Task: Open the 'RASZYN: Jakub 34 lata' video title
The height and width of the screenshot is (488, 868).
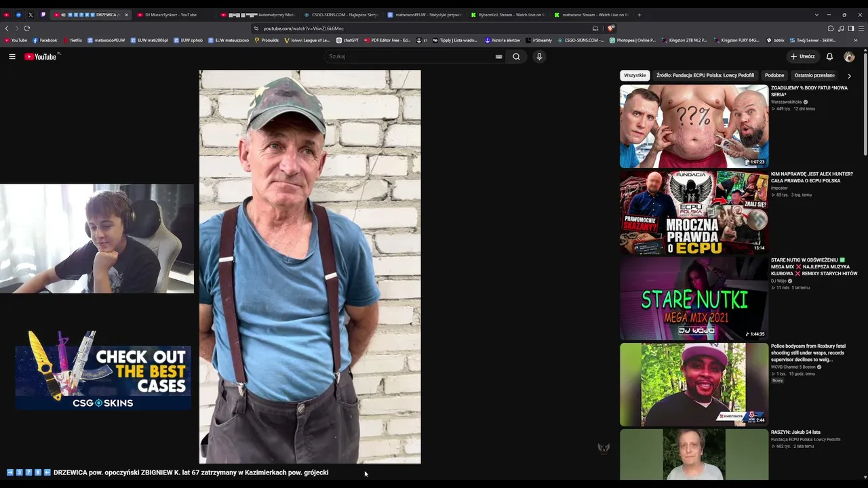Action: [795, 432]
